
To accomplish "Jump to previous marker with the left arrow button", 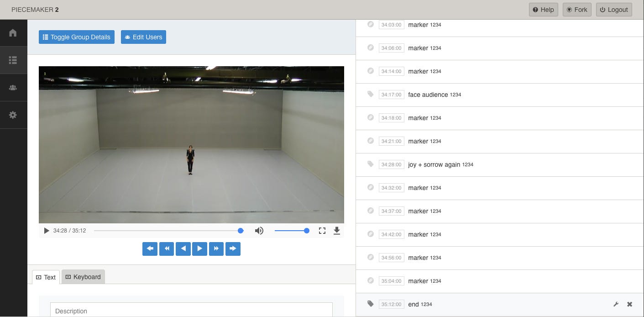I will (x=150, y=248).
